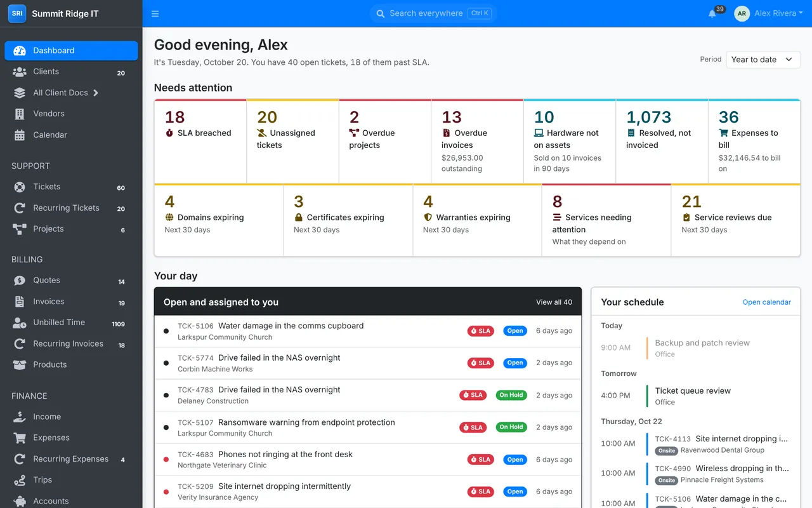
Task: Click the On Hold badge on TCK-4783
Action: click(511, 395)
